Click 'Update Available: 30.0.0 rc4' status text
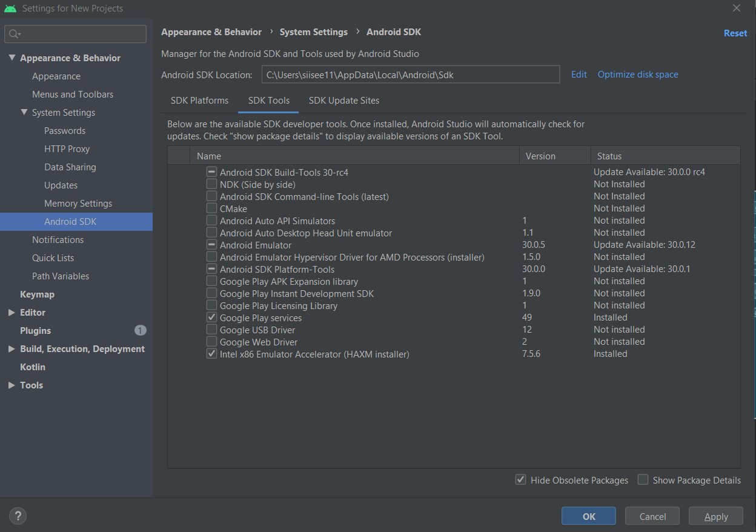This screenshot has width=756, height=532. click(649, 172)
